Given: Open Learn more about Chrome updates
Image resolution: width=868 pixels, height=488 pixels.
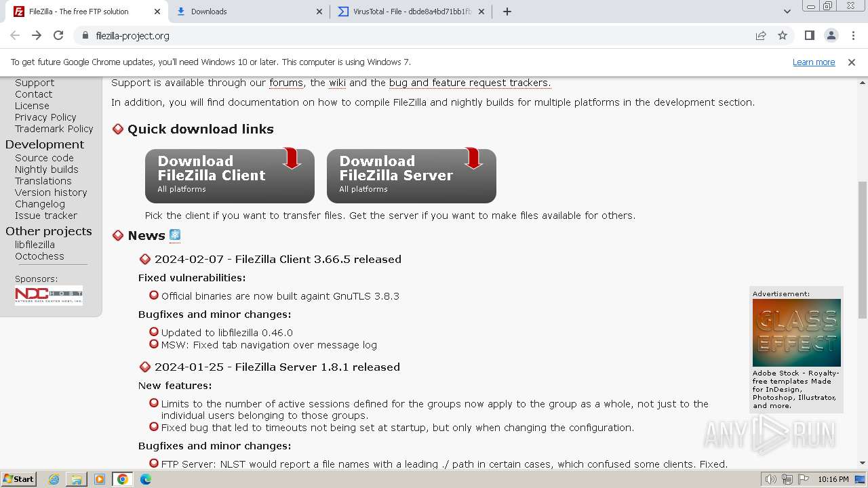Looking at the screenshot, I should (x=814, y=62).
